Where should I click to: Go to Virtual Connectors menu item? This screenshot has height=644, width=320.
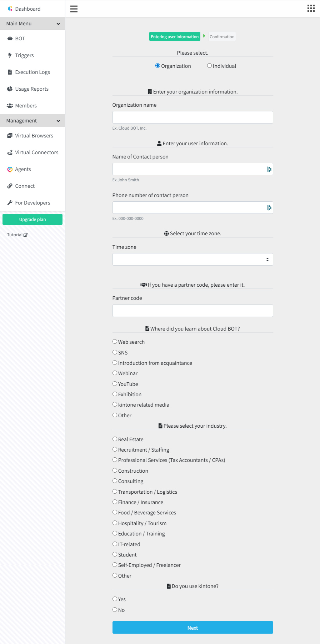click(x=32, y=152)
